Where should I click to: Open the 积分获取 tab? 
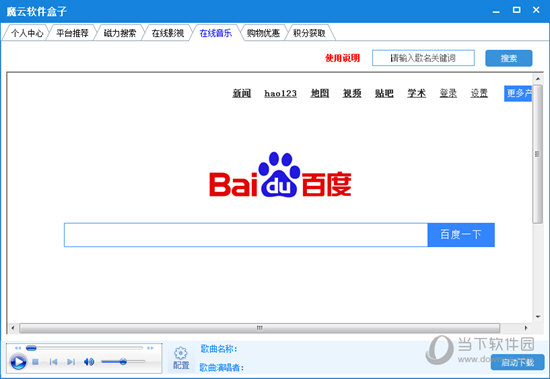(309, 33)
